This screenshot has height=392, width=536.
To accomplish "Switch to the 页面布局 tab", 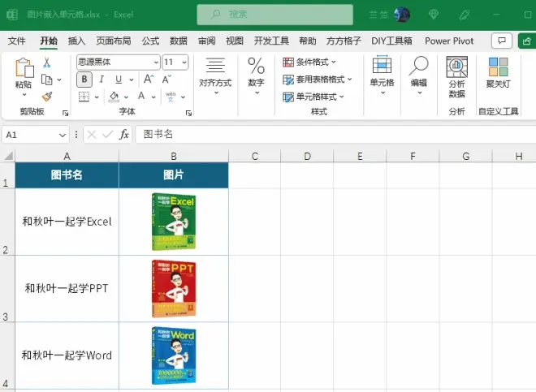I will click(114, 41).
